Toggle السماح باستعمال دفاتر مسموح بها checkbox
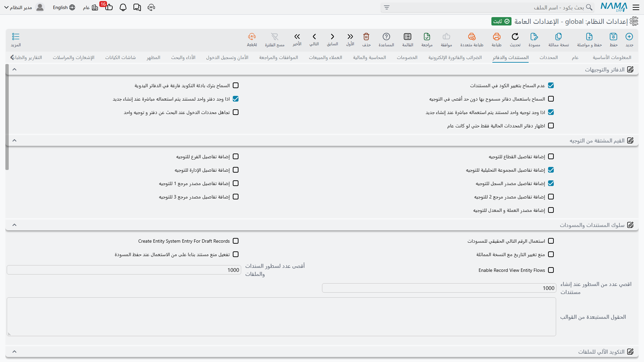This screenshot has width=644, height=362. 551,99
